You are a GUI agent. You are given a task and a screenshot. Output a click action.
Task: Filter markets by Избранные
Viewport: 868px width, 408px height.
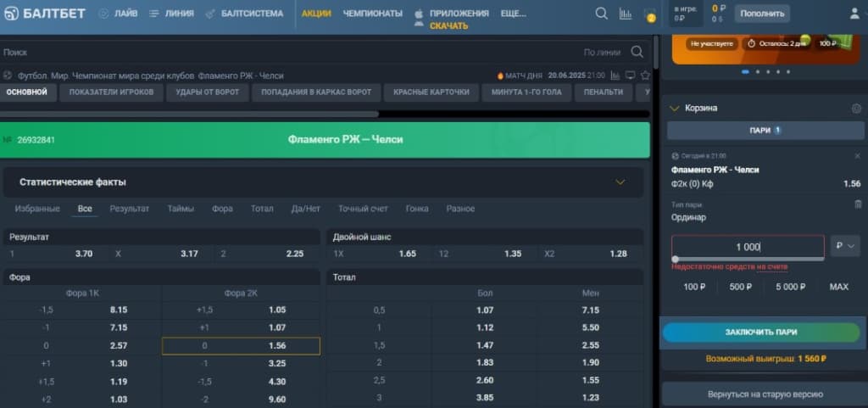tap(37, 210)
